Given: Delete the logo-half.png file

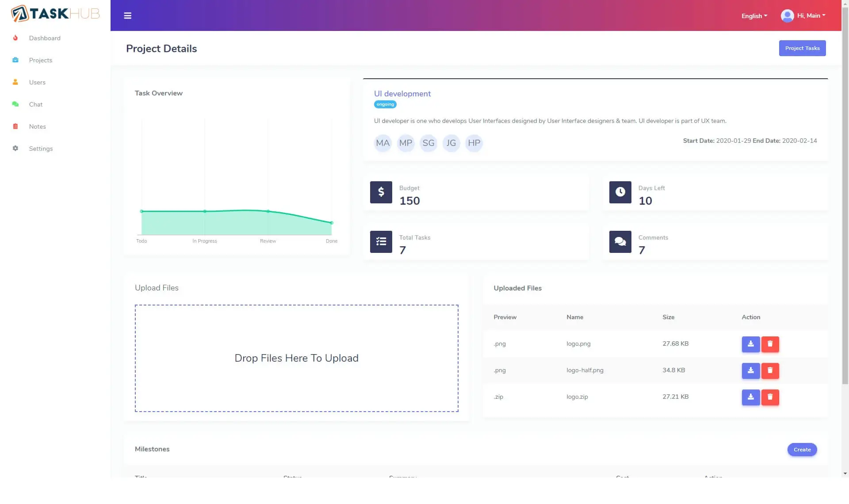Looking at the screenshot, I should pyautogui.click(x=770, y=370).
